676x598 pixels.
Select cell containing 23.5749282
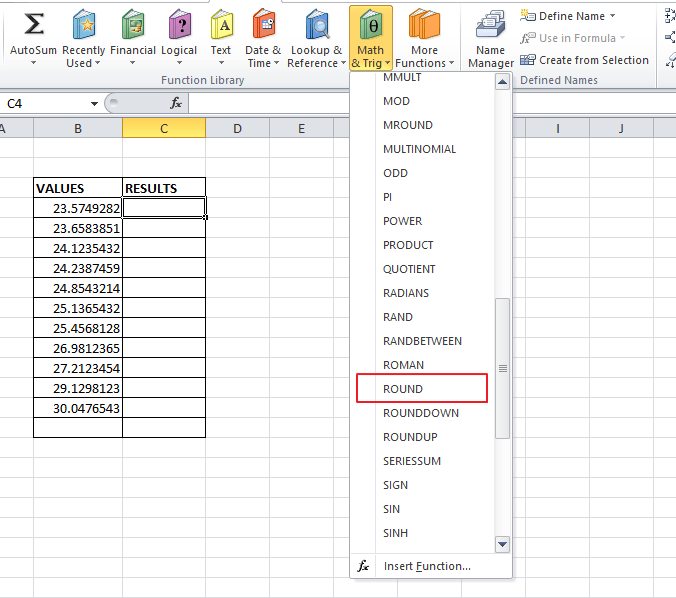[x=78, y=208]
